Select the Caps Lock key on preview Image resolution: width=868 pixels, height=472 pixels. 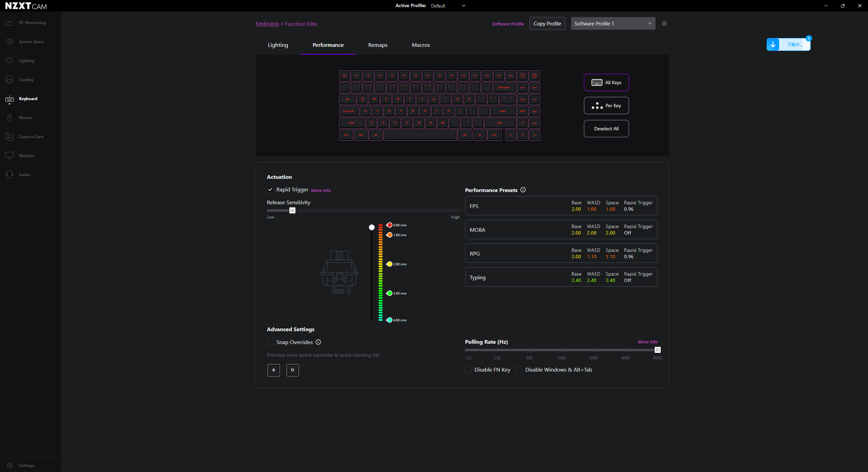[x=349, y=111]
